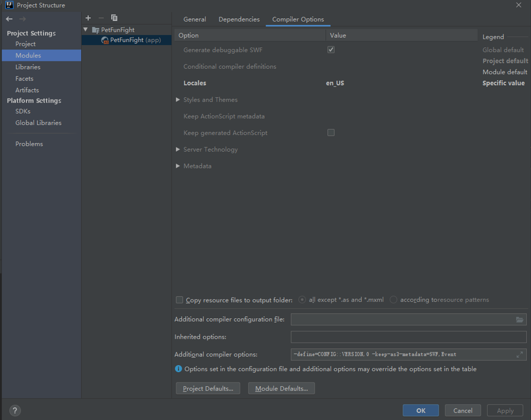Click the Apply button
Screen dimensions: 531x420
click(x=505, y=410)
